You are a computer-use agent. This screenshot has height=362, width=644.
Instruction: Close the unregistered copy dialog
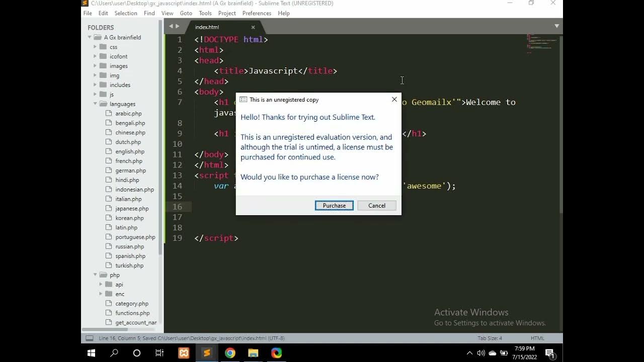[x=394, y=100]
